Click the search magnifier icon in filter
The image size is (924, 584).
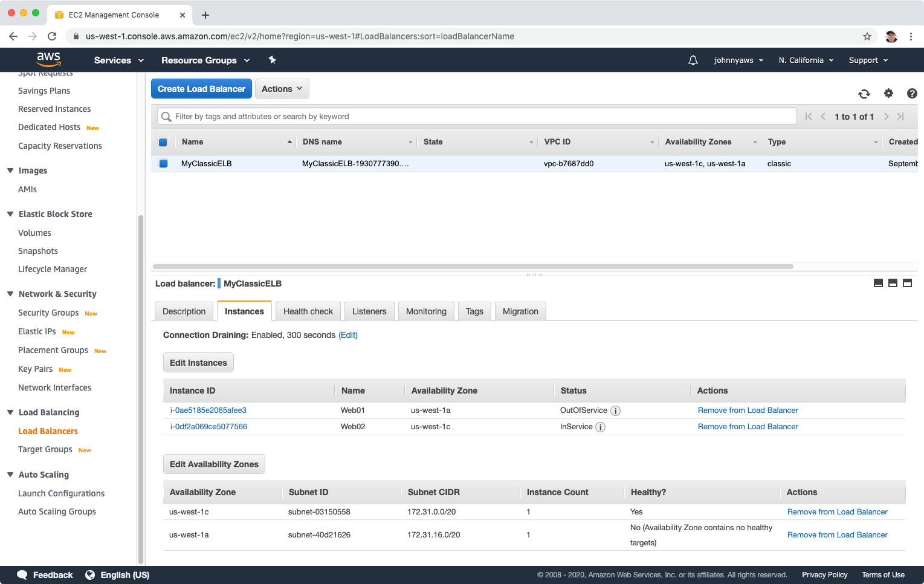pos(166,117)
